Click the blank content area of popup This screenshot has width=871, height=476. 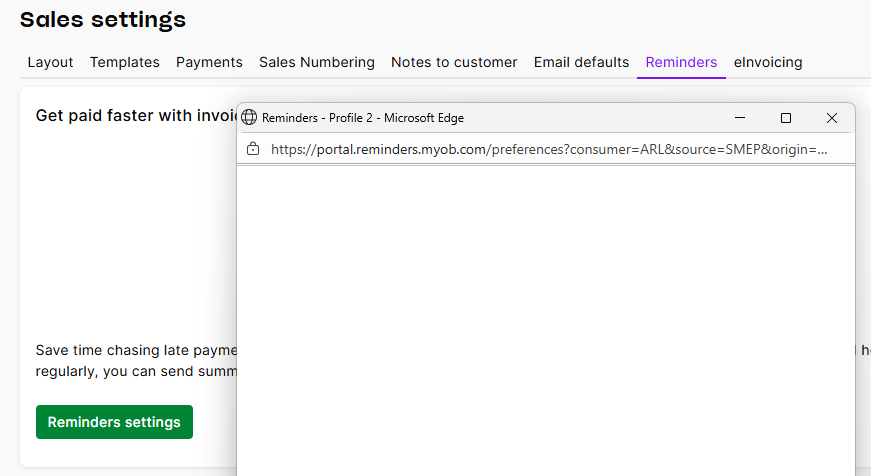coord(545,320)
